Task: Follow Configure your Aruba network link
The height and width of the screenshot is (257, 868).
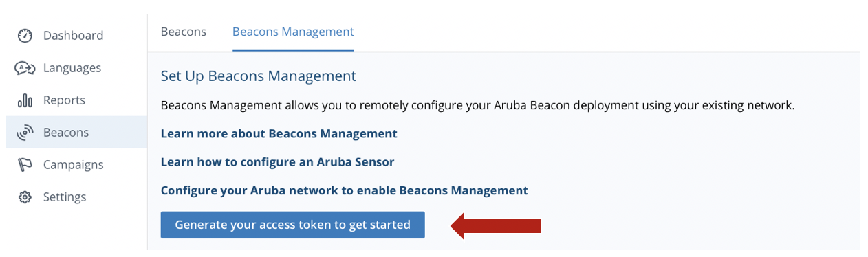Action: [344, 190]
